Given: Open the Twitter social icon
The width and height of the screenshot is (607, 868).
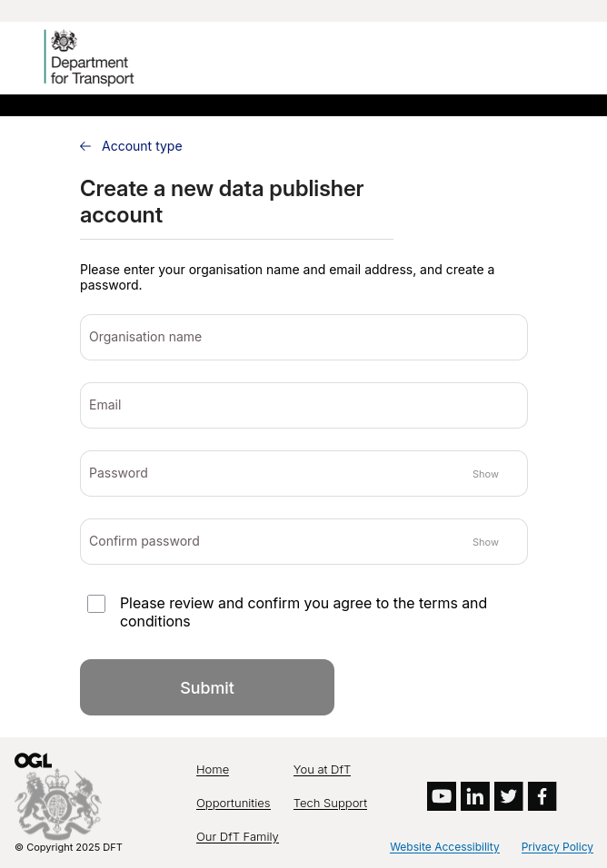Looking at the screenshot, I should point(509,796).
